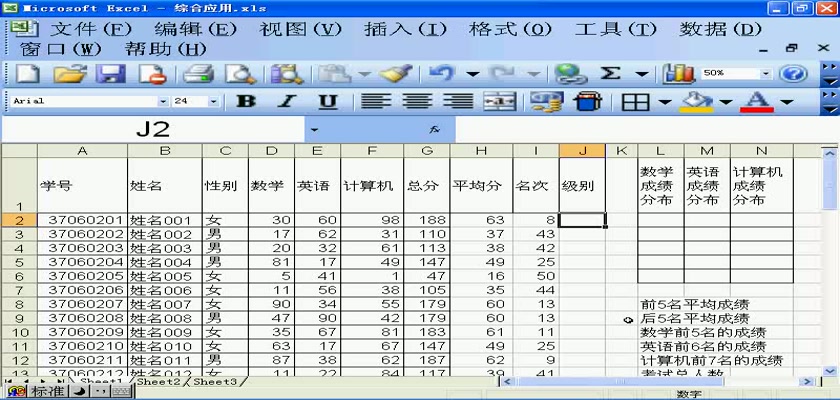Click the Merge and Center icon
840x400 pixels.
(499, 101)
